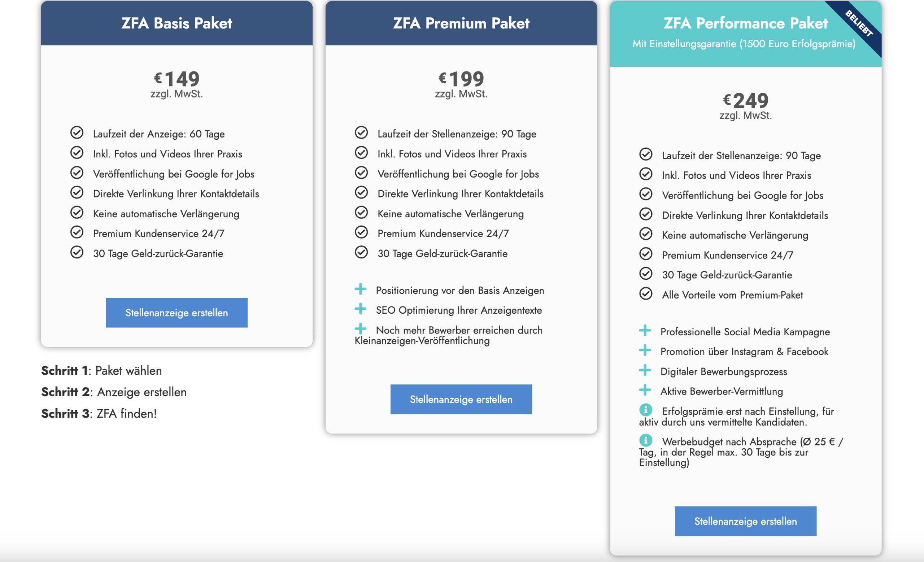Click the info icon beside Erfolgsprämie note

coord(645,409)
